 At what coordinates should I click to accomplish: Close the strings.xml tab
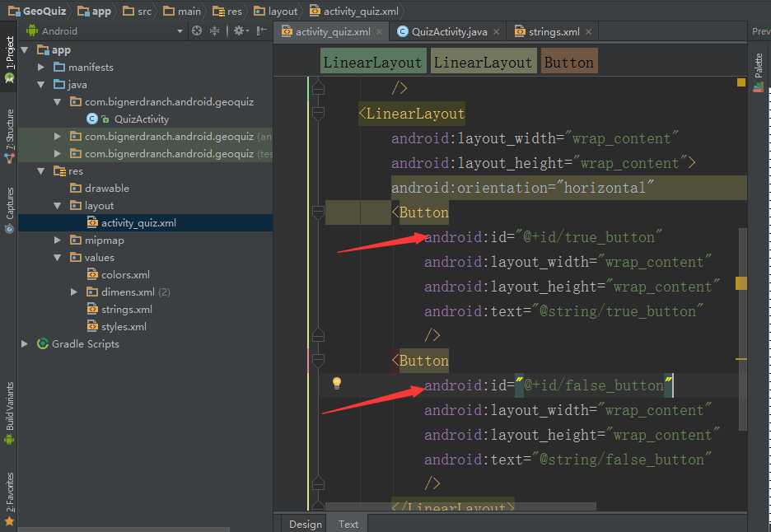click(589, 32)
